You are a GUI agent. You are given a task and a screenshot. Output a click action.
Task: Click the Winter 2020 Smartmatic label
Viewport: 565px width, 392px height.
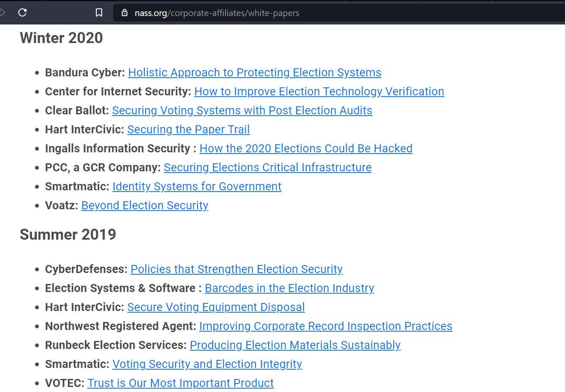click(x=77, y=187)
